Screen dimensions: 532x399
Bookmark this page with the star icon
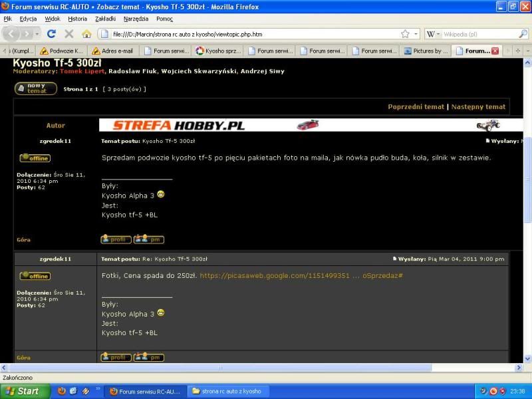pos(405,33)
